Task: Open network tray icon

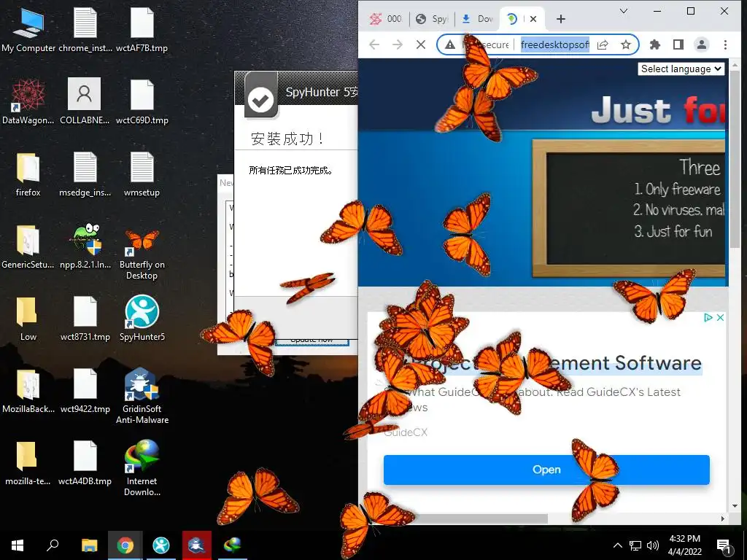Action: (635, 545)
